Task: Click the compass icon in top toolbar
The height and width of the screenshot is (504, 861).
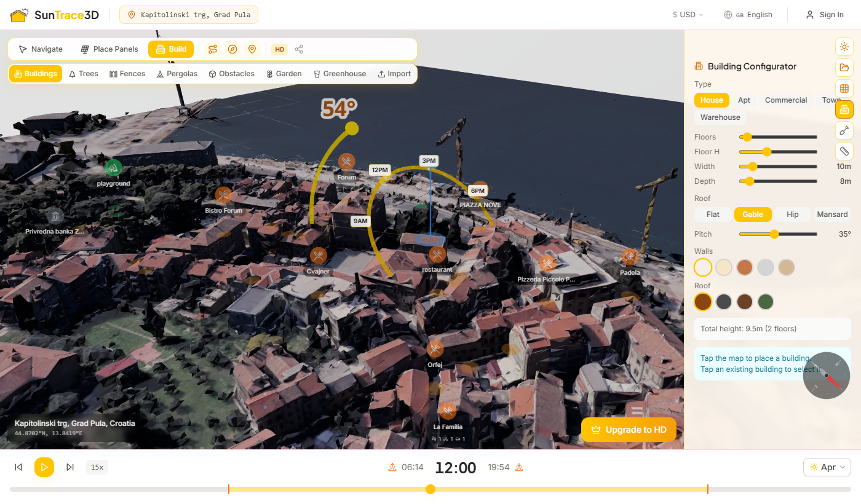Action: pos(232,49)
